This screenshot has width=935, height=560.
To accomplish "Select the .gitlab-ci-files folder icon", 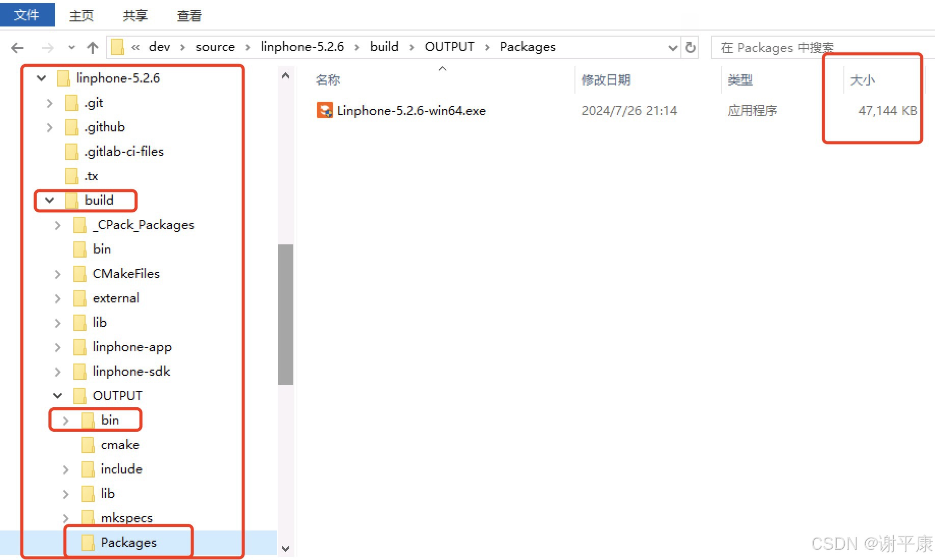I will 72,152.
